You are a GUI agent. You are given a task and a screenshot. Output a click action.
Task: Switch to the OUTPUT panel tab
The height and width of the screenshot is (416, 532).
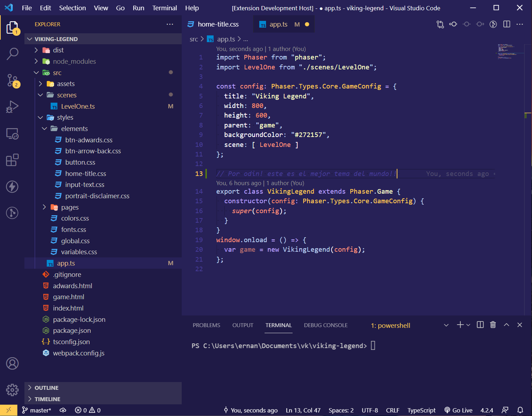(x=243, y=325)
